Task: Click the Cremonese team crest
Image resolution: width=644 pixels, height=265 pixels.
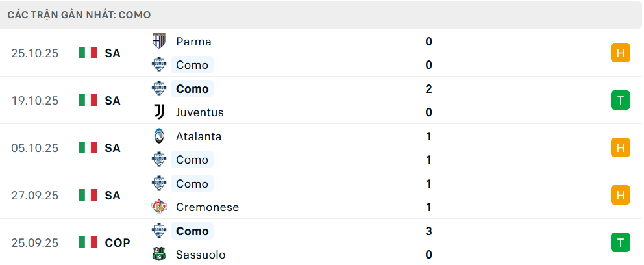Action: [158, 207]
